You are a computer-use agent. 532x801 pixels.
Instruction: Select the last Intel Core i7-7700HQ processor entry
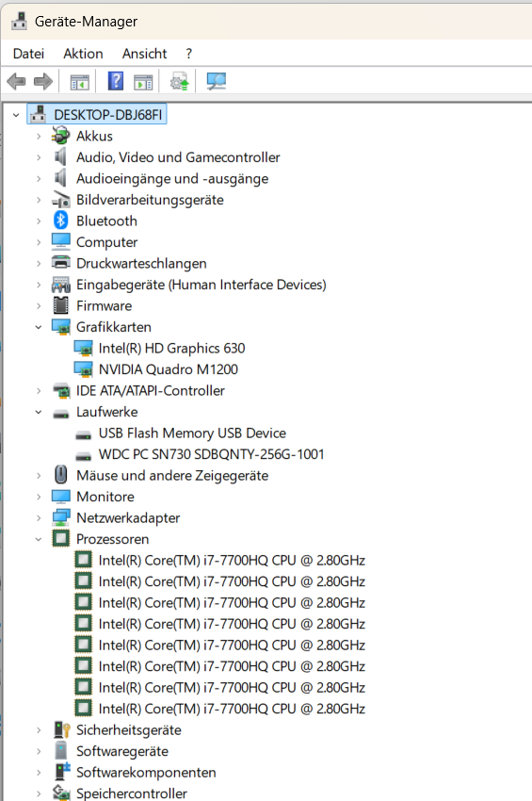(x=232, y=709)
